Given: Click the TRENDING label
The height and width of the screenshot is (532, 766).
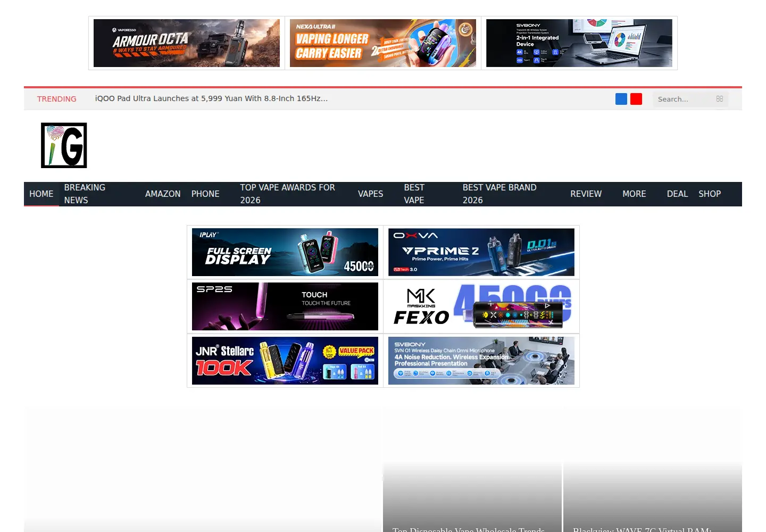Looking at the screenshot, I should point(57,99).
